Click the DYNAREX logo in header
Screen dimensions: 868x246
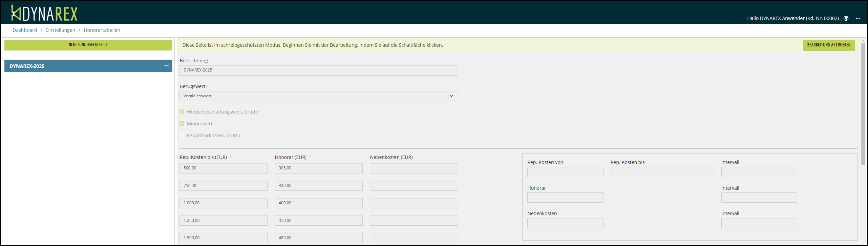tap(44, 13)
